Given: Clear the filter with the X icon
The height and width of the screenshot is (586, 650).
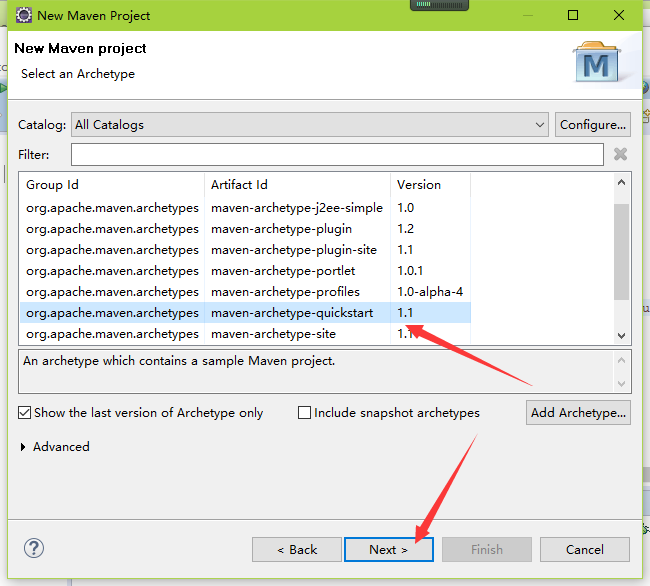Looking at the screenshot, I should click(x=620, y=154).
